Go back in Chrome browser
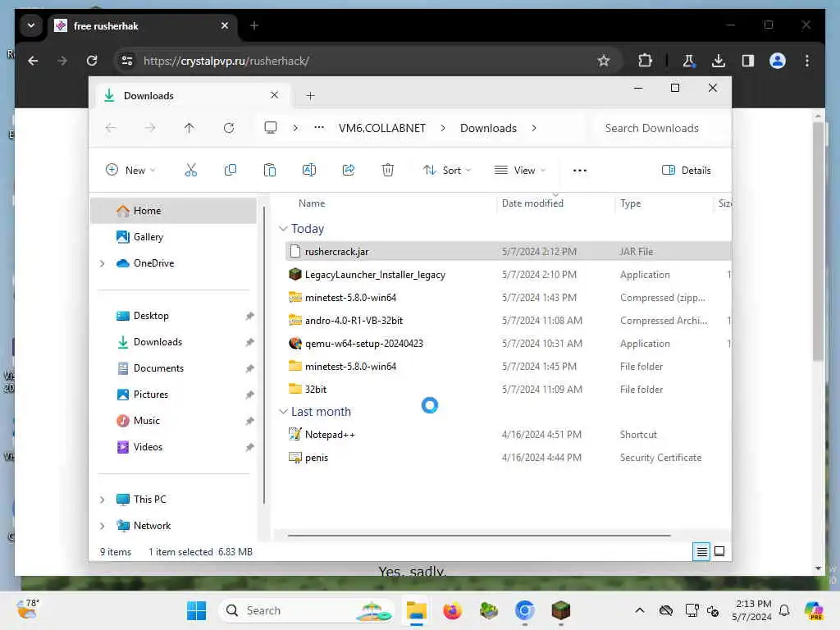 [x=33, y=61]
